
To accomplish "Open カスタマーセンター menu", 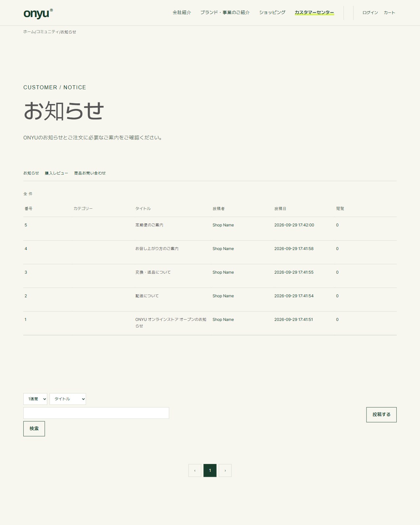I will coord(314,12).
